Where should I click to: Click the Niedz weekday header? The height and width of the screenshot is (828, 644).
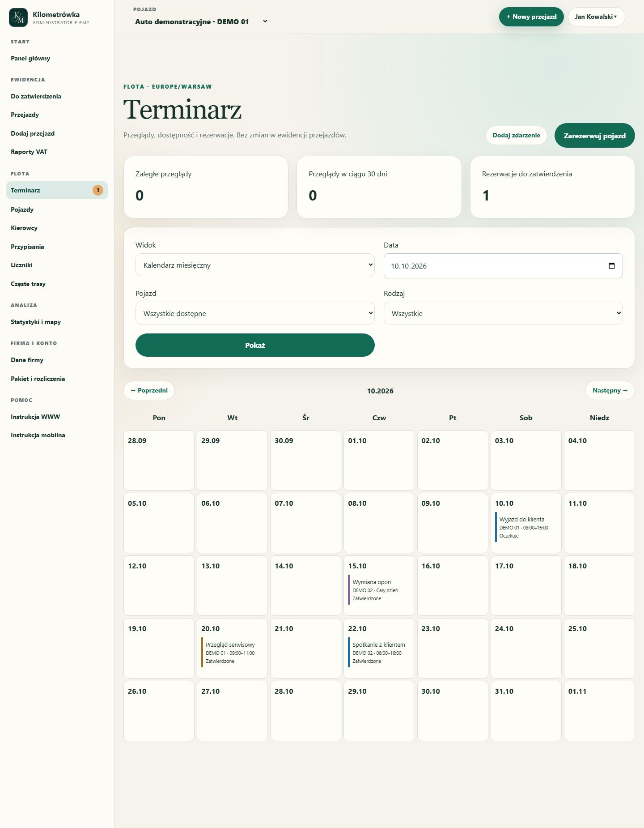(599, 418)
